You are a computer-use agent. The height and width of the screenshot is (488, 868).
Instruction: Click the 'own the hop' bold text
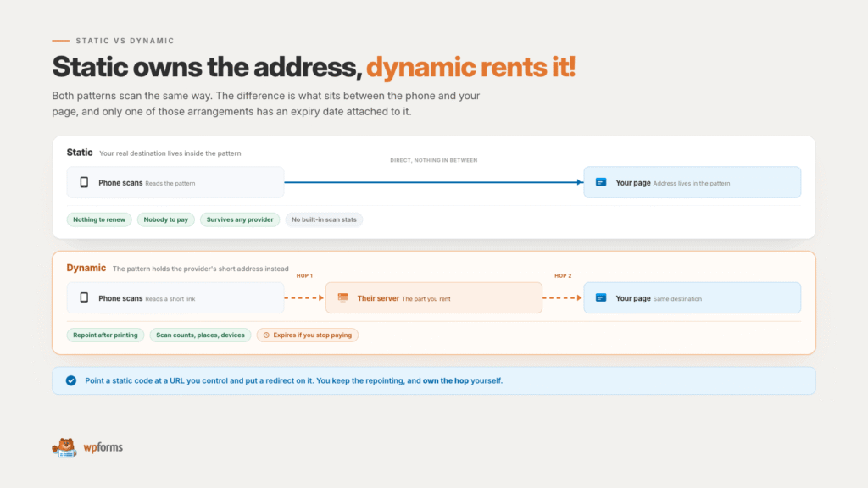446,380
